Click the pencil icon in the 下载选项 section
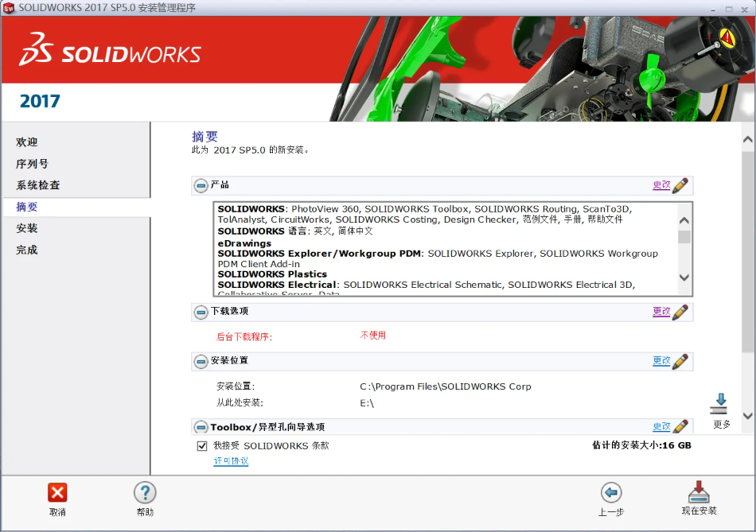Image resolution: width=756 pixels, height=532 pixels. 680,313
